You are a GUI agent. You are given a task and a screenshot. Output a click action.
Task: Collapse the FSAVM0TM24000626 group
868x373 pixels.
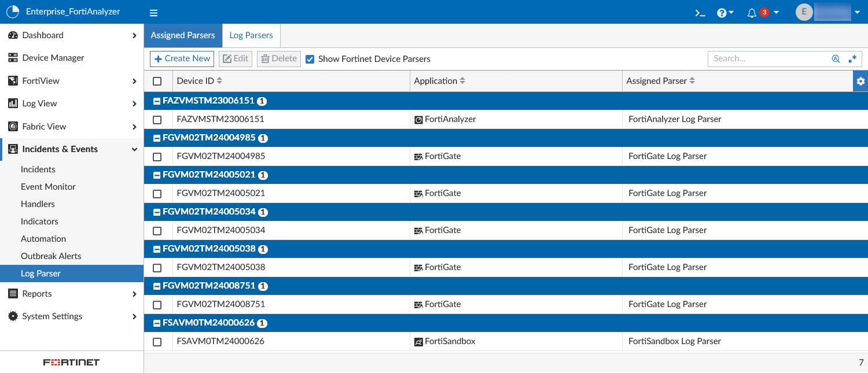point(157,323)
